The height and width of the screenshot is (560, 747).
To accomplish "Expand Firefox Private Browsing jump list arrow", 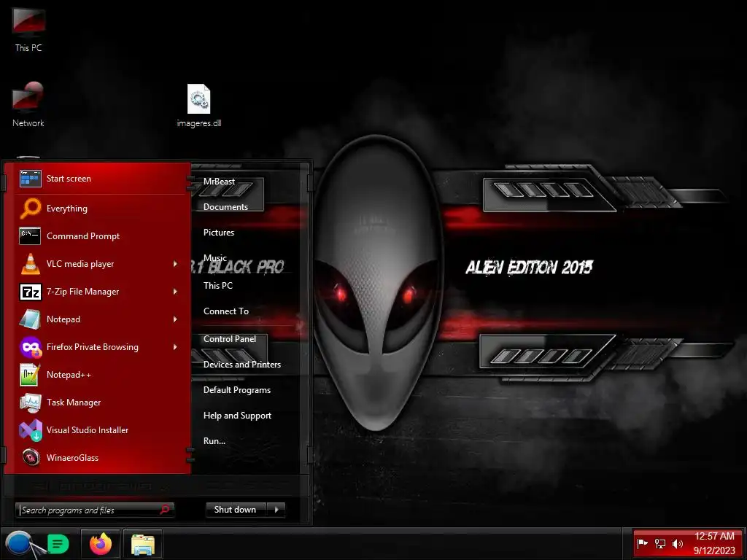I will coord(175,347).
